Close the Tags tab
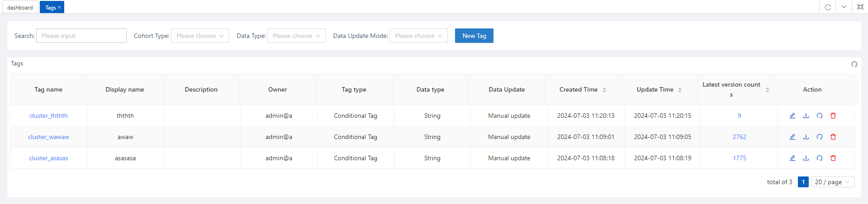The width and height of the screenshot is (868, 204). (59, 7)
